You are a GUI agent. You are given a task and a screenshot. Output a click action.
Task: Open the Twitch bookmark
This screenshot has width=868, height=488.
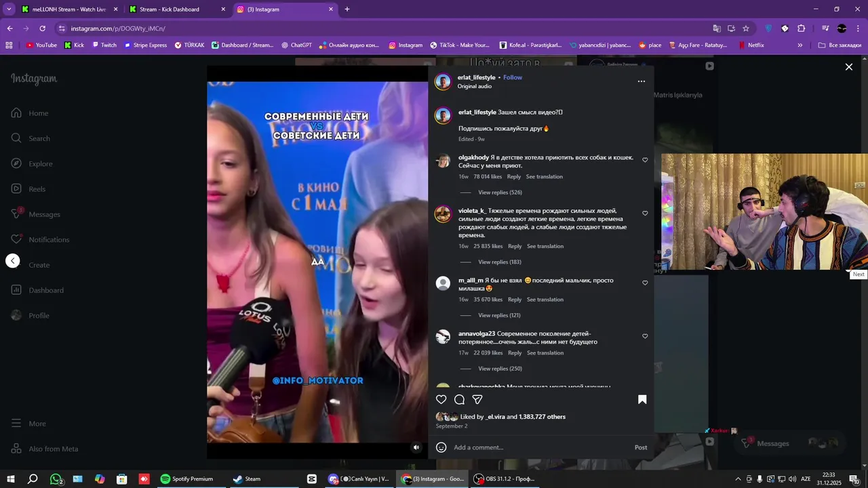tap(104, 45)
